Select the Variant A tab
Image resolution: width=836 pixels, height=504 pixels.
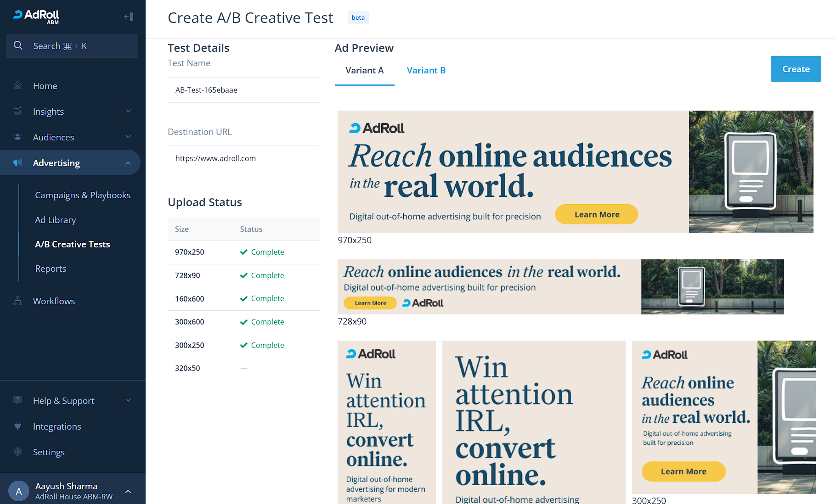click(364, 70)
